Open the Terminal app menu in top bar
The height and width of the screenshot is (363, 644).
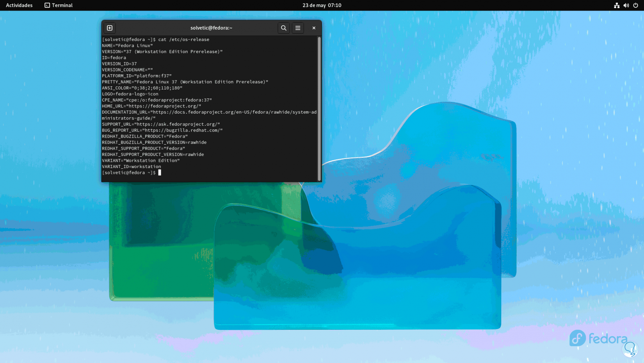click(x=59, y=5)
